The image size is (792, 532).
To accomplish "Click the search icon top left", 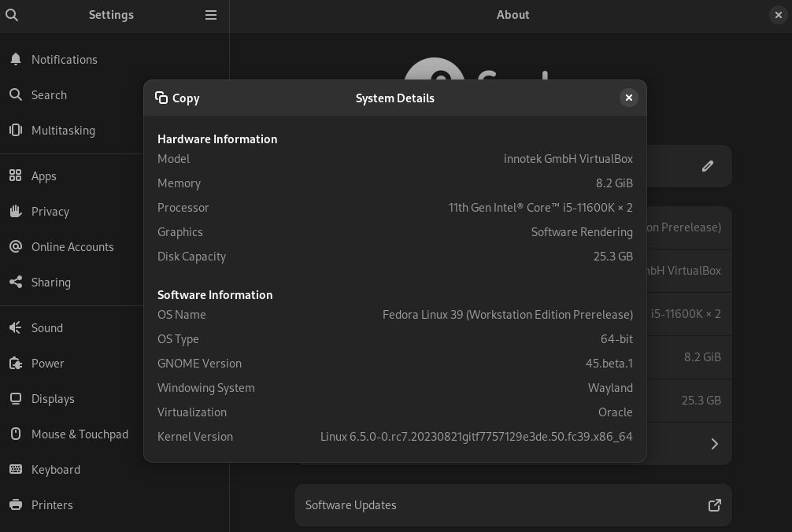I will (x=12, y=15).
